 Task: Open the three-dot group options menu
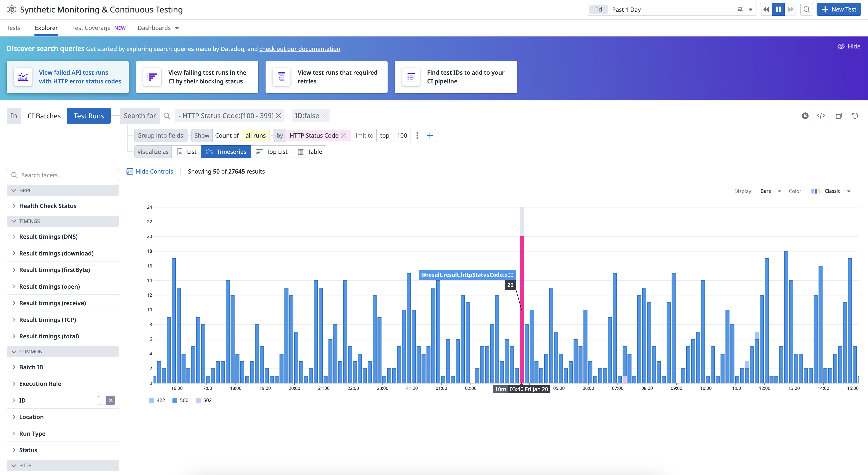tap(417, 136)
